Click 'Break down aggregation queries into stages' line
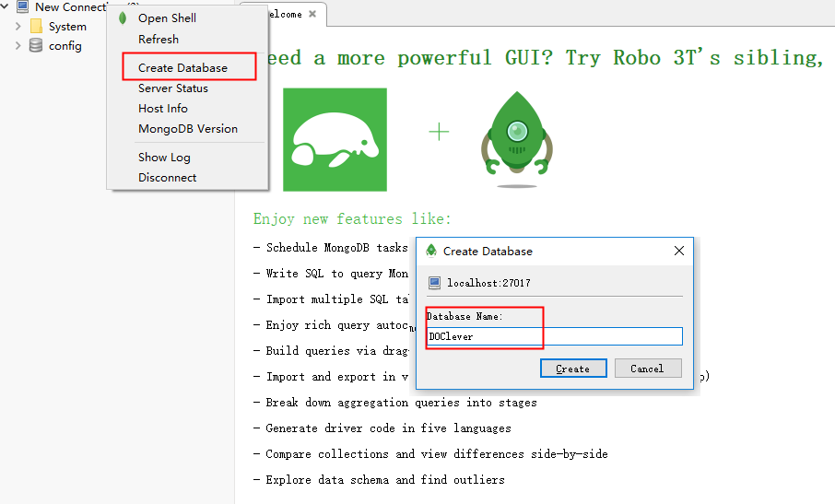The image size is (835, 504). 395,403
